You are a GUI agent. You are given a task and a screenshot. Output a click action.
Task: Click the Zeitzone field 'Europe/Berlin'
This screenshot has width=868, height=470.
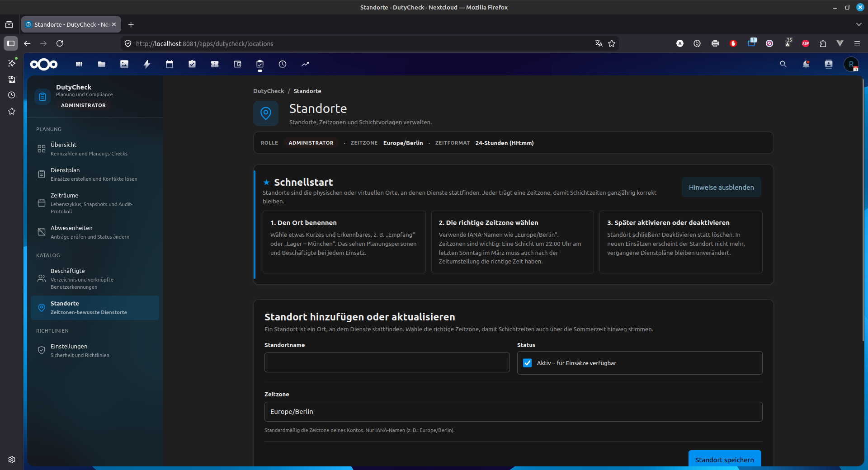[x=513, y=412]
